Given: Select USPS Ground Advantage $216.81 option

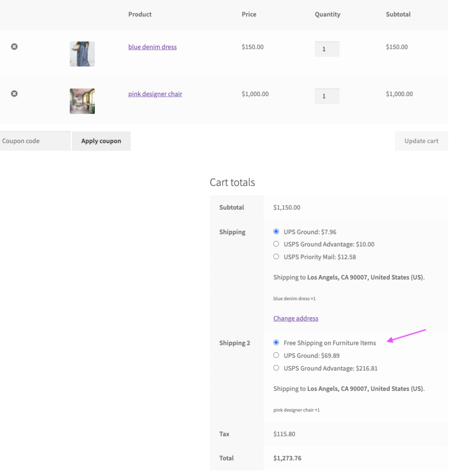Looking at the screenshot, I should pos(276,368).
